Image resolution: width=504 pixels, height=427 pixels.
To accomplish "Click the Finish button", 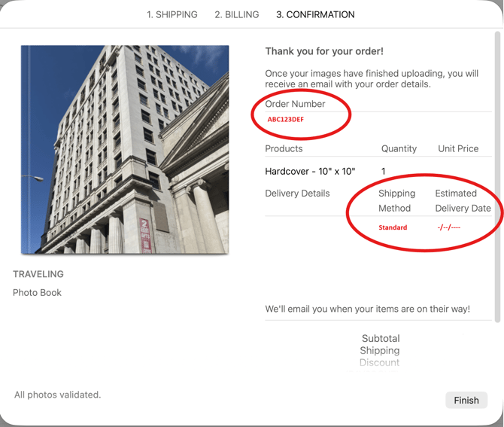I will 466,400.
